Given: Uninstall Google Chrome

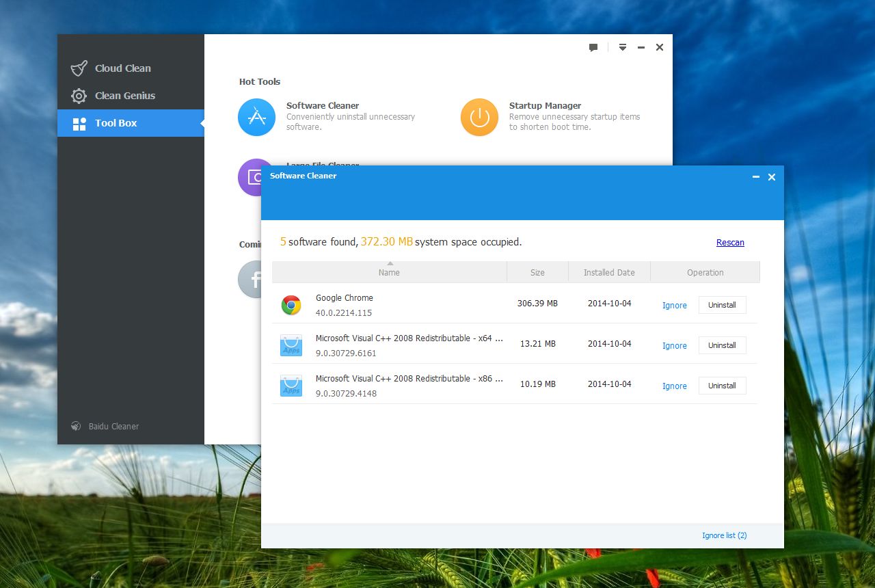Looking at the screenshot, I should coord(722,305).
